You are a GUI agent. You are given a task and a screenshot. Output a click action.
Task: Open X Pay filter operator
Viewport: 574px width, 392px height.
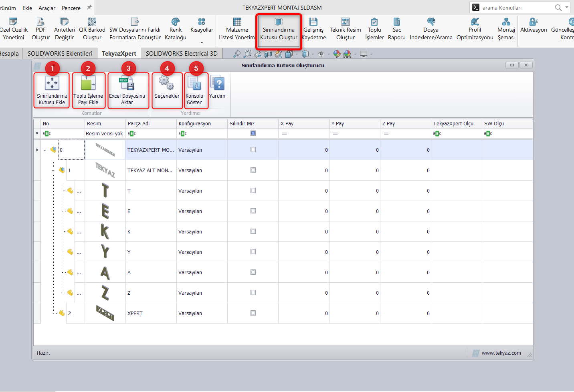[284, 134]
